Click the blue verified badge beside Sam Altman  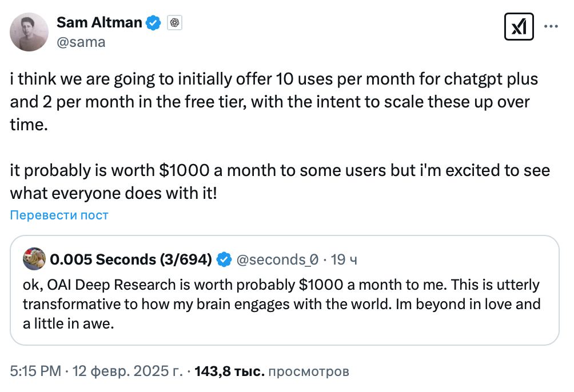tap(153, 23)
